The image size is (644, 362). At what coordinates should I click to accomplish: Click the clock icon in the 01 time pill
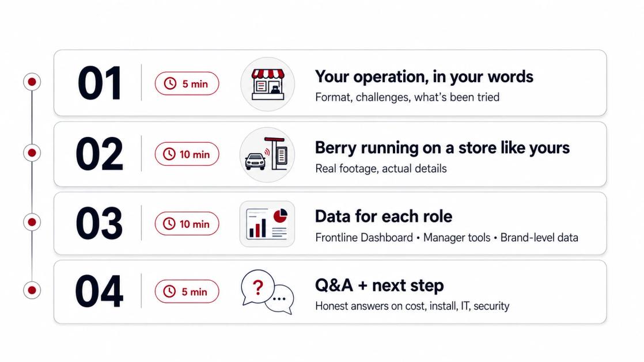[x=170, y=83]
